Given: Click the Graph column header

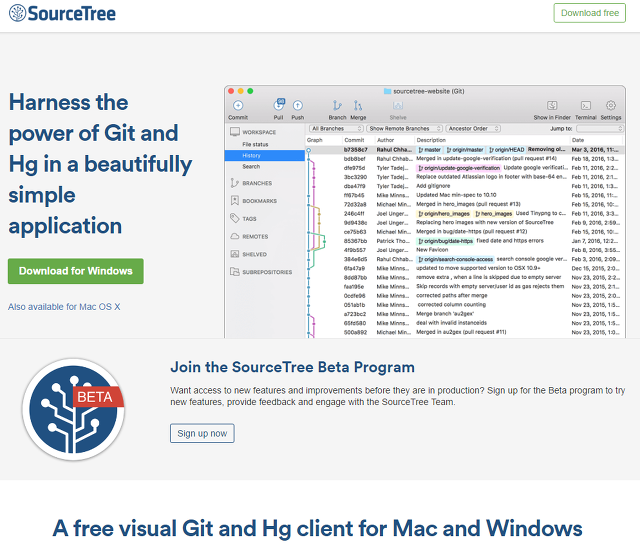Looking at the screenshot, I should (x=314, y=140).
